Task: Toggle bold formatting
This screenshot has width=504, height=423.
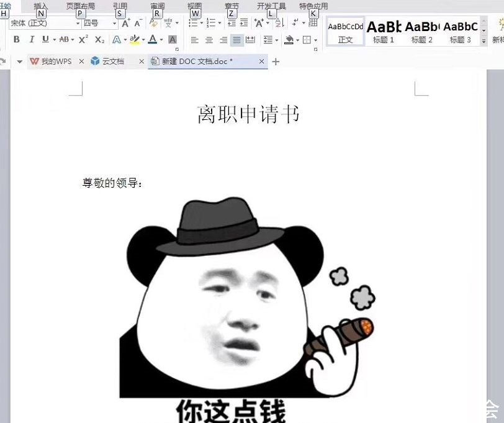Action: point(17,40)
